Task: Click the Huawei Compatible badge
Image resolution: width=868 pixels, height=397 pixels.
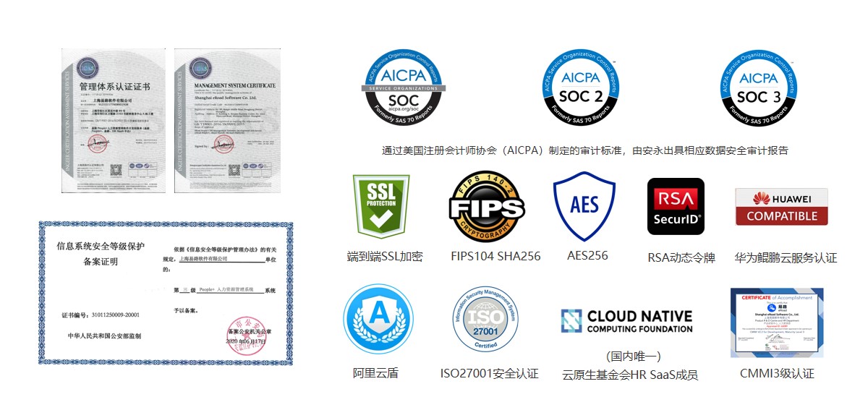Action: pos(781,207)
